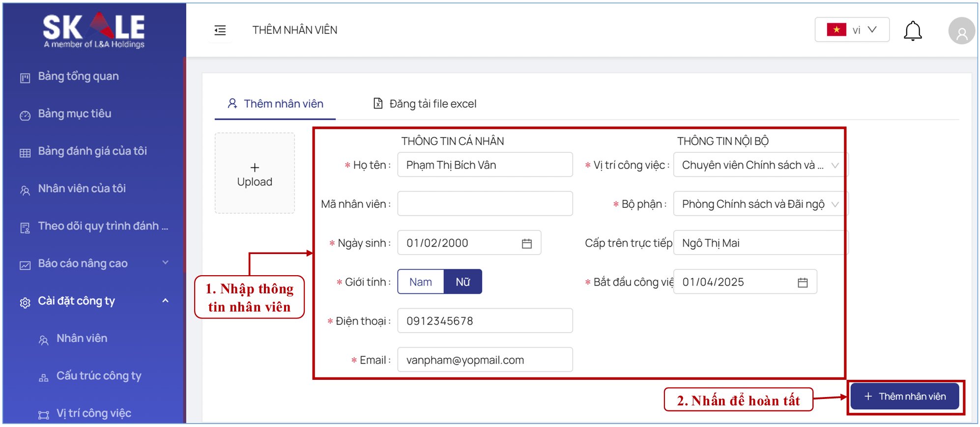
Task: Click the Email input field
Action: [485, 360]
